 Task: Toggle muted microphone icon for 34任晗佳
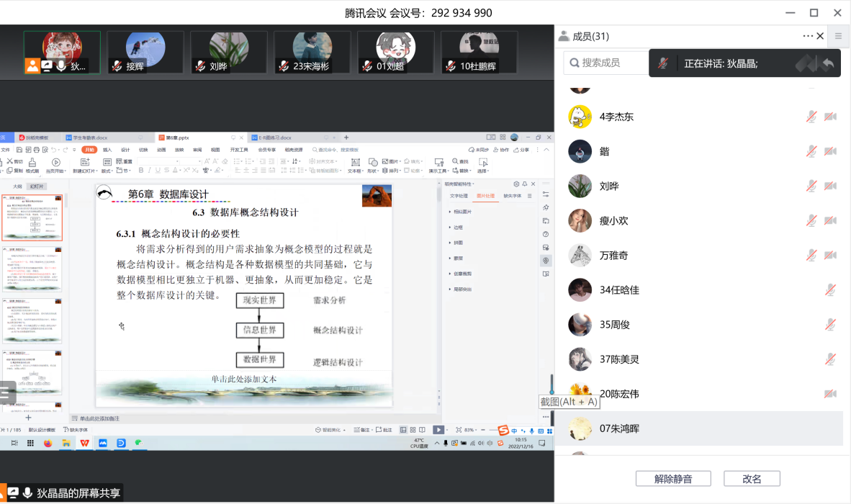830,290
